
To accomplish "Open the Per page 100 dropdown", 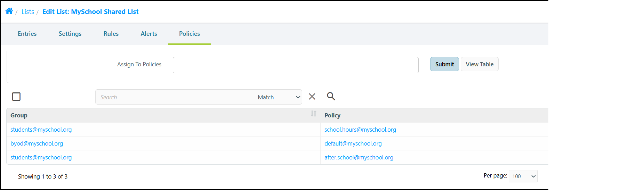I will point(523,176).
